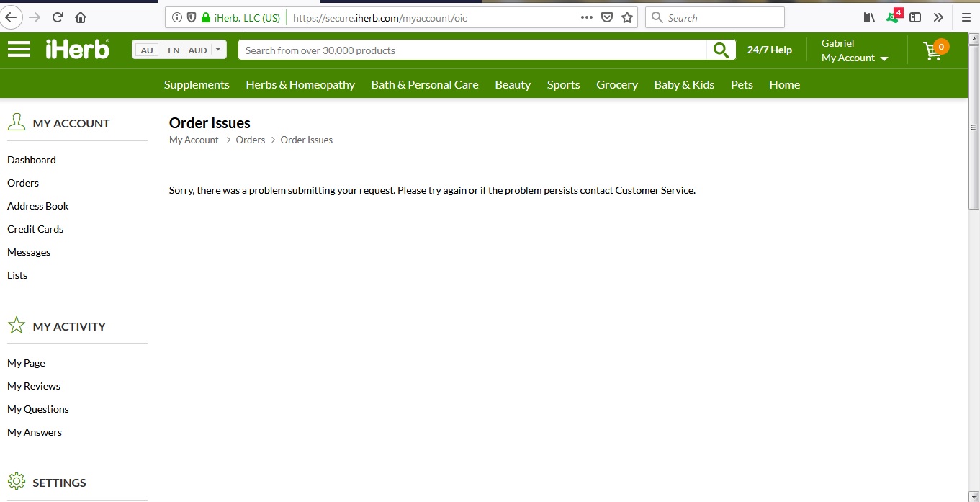This screenshot has width=980, height=502.
Task: Click the iHerb logo
Action: [x=78, y=49]
